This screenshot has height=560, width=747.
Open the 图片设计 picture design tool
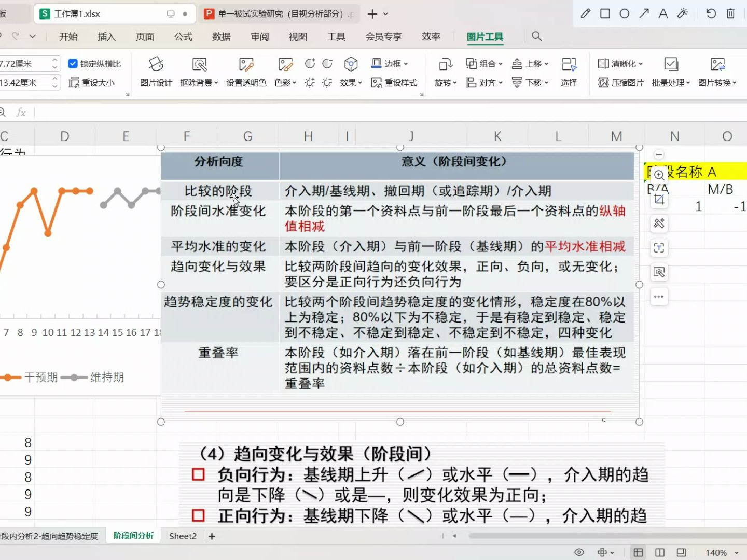coord(156,73)
